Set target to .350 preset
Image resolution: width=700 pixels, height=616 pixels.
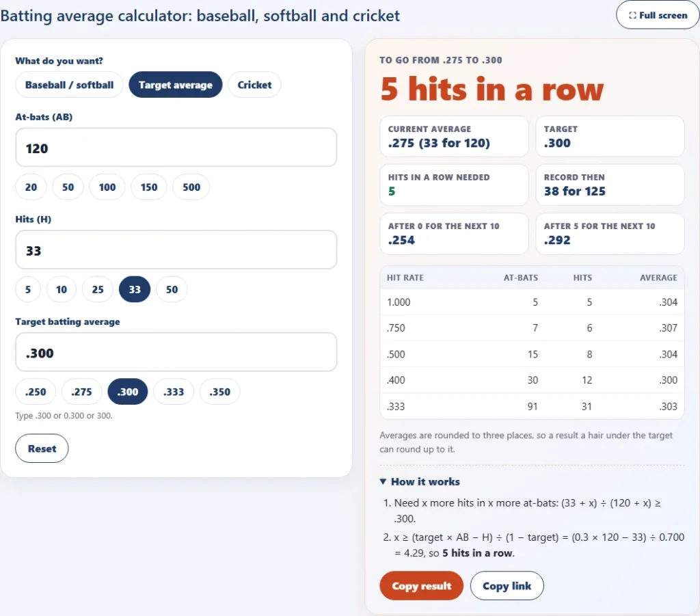(219, 392)
